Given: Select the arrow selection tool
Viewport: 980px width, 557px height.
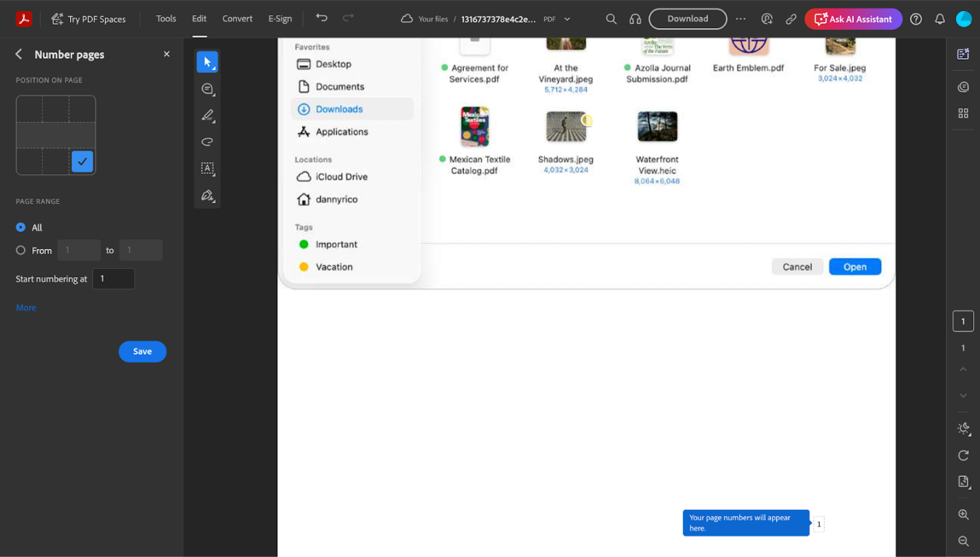Looking at the screenshot, I should [x=207, y=62].
